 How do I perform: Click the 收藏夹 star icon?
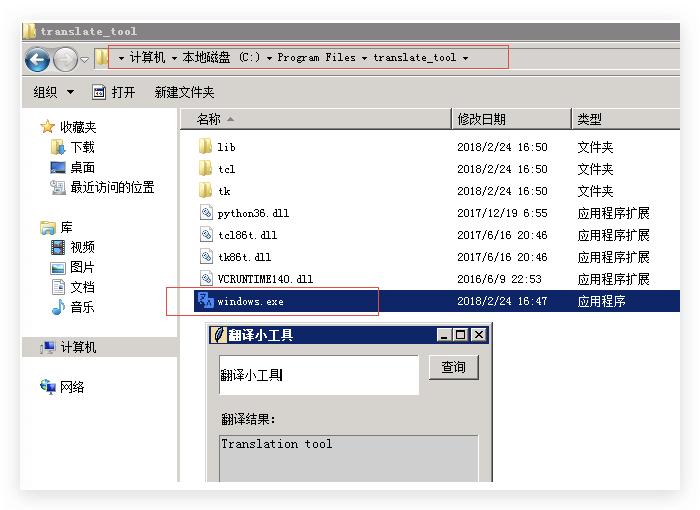click(x=47, y=127)
